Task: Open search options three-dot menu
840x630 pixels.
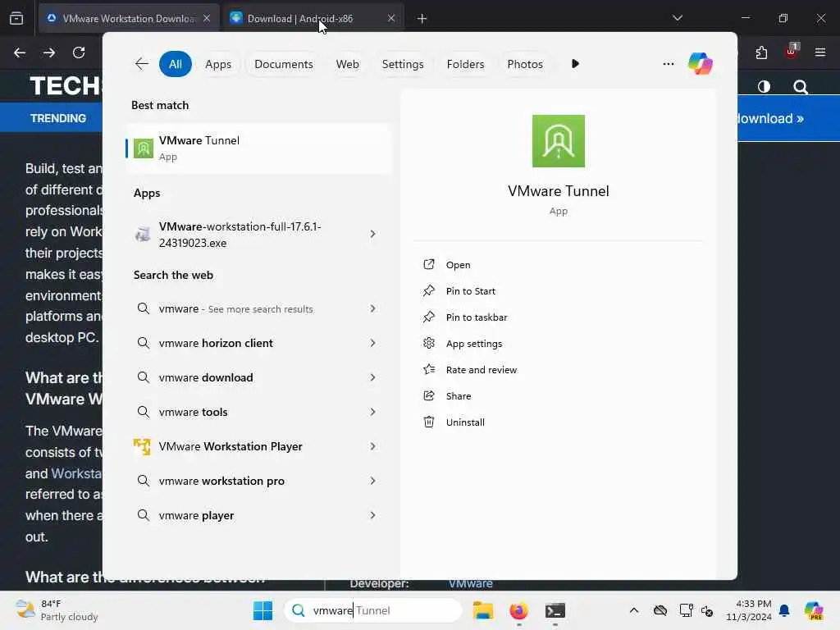Action: pos(668,64)
